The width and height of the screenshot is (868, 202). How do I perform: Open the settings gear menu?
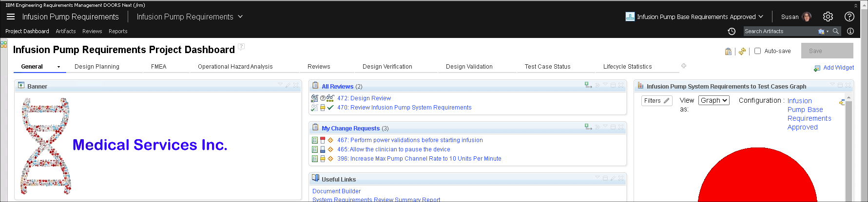(x=828, y=17)
